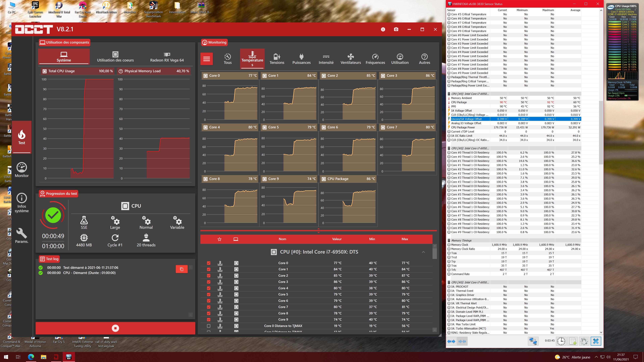Copy the test log with red button
This screenshot has height=362, width=644.
coord(181,269)
